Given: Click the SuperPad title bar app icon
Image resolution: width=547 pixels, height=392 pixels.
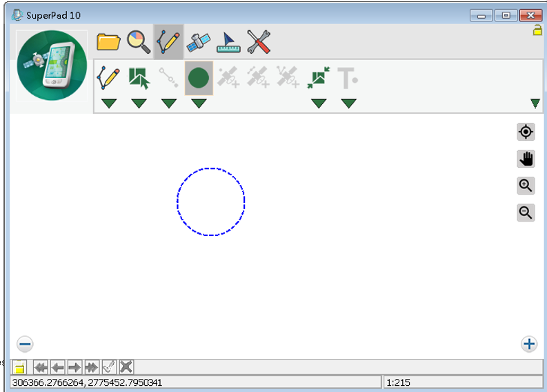Looking at the screenshot, I should [x=17, y=15].
